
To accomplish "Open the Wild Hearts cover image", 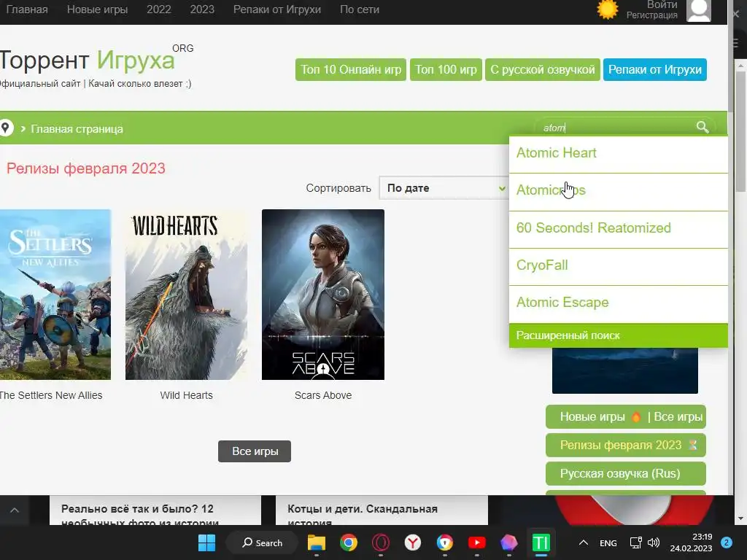I will pos(186,295).
